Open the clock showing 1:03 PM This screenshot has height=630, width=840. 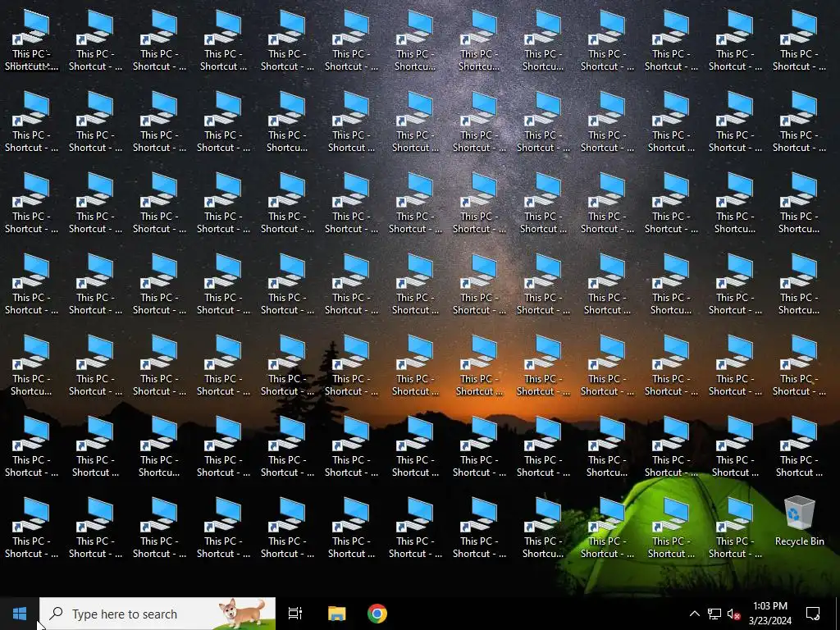769,614
